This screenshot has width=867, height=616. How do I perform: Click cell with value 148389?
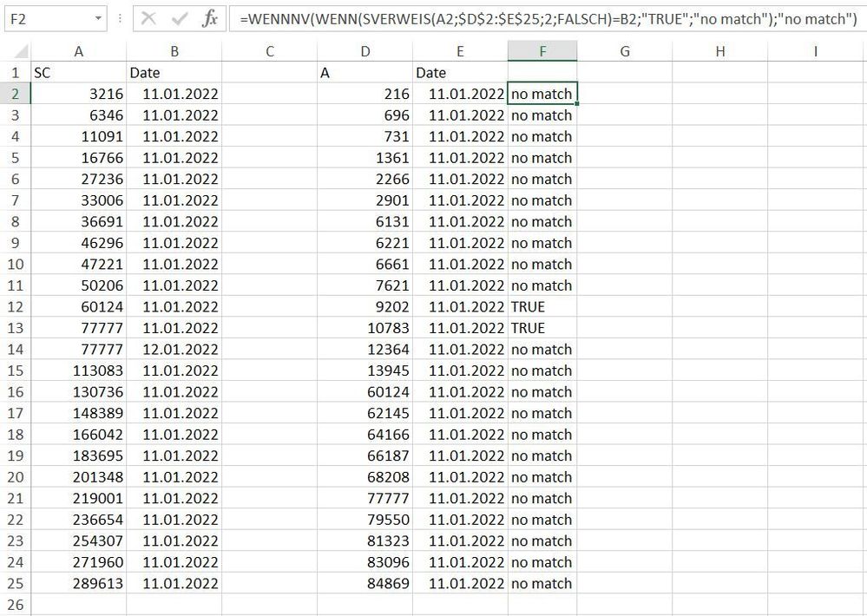(78, 413)
